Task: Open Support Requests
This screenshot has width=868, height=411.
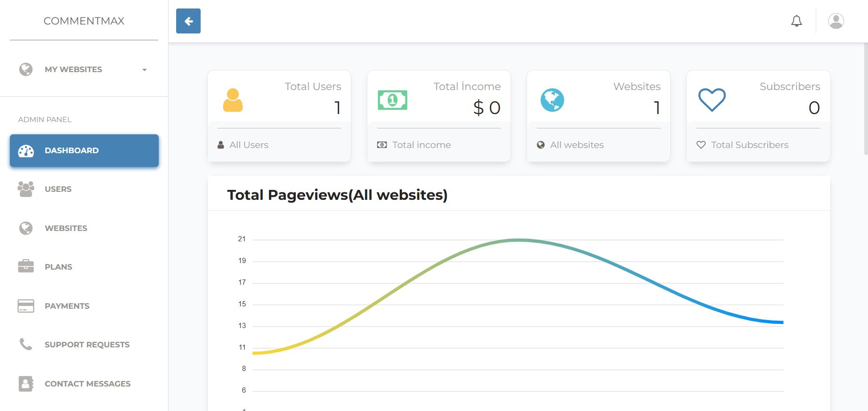Action: [87, 345]
